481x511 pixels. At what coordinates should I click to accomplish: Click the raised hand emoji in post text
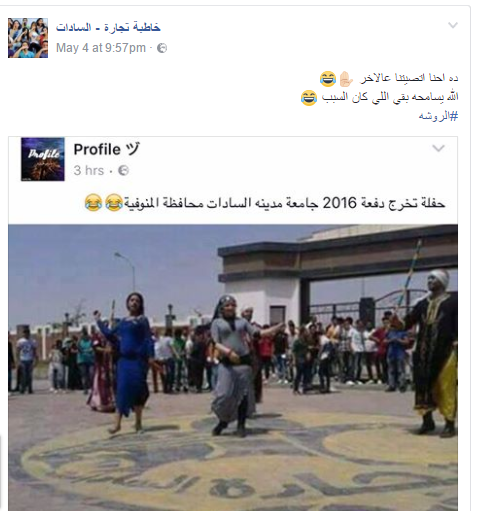pos(346,79)
